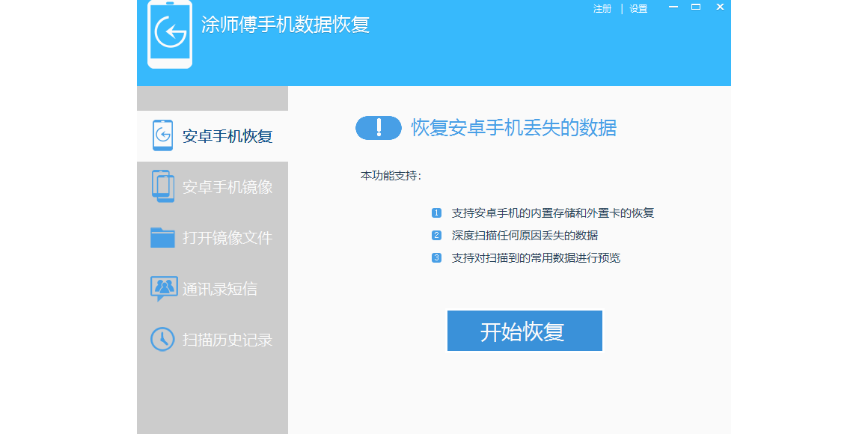Click the 安卓手机恢复 phone icon in sidebar
868x434 pixels.
pos(162,135)
